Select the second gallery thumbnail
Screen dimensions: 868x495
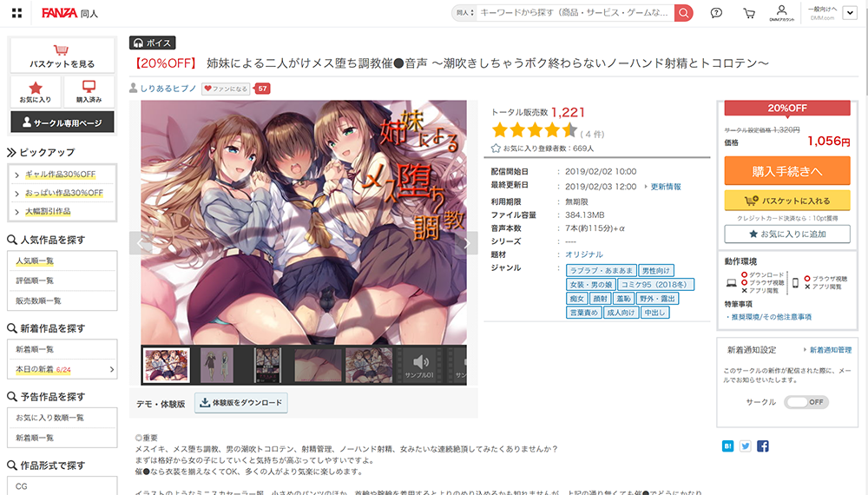pyautogui.click(x=216, y=365)
